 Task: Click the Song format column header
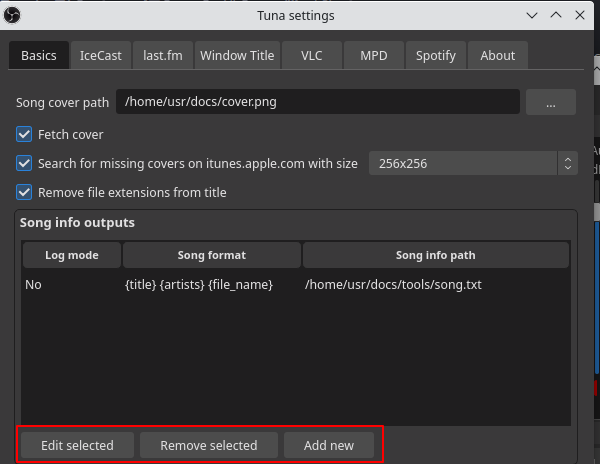(x=212, y=255)
